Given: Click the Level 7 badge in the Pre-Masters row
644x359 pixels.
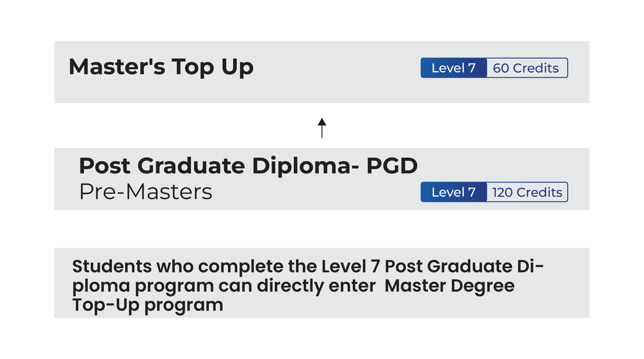Looking at the screenshot, I should coord(453,192).
